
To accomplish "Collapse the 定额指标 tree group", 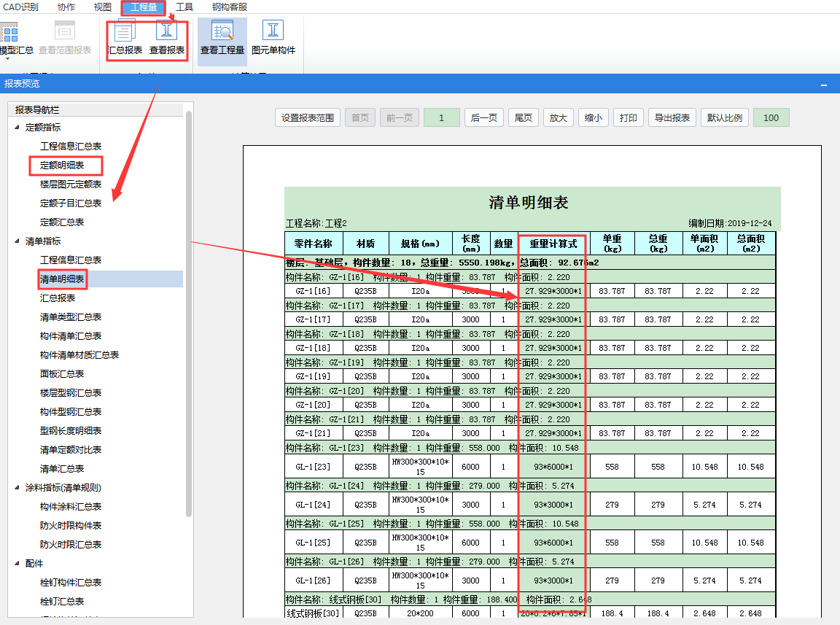I will (17, 128).
